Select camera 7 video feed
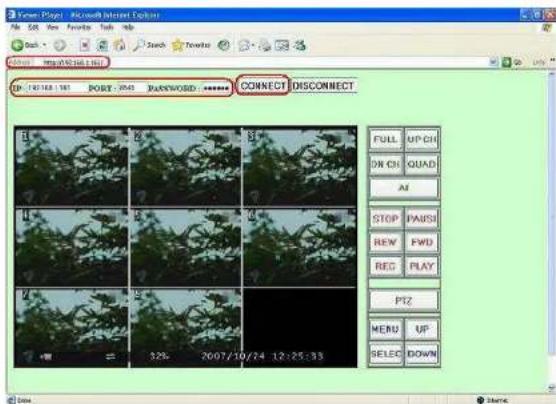 click(x=72, y=327)
